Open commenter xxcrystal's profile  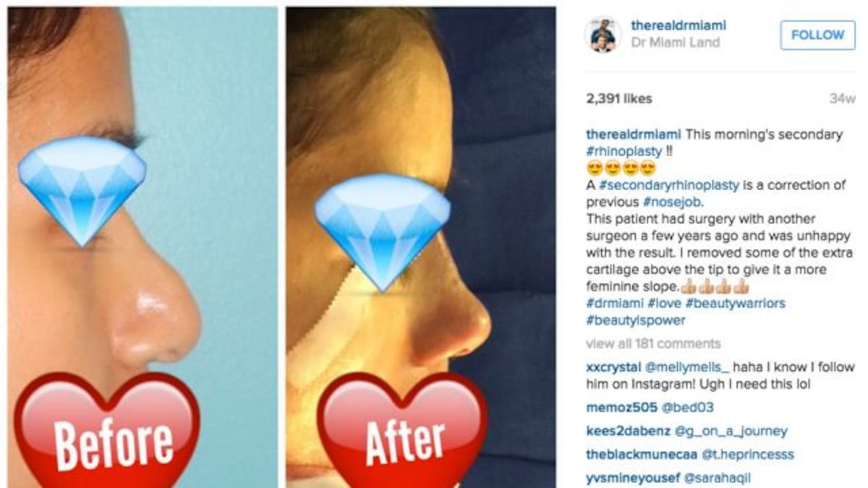[613, 367]
